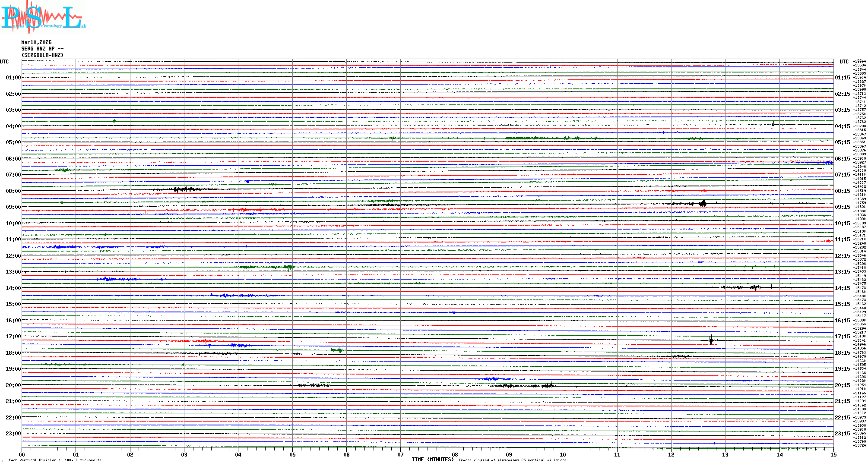Click the 20:15 time label on right
Viewport: 868px width, 466px height.
pos(842,385)
